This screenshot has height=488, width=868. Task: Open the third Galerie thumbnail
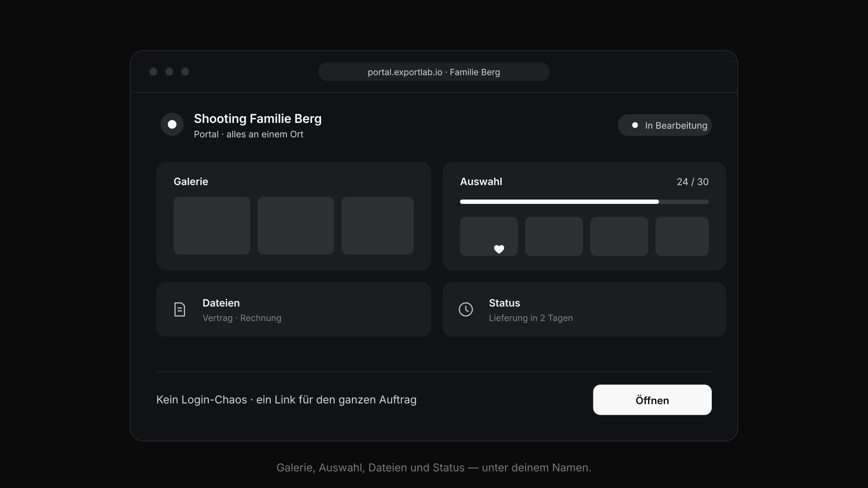[x=378, y=226]
